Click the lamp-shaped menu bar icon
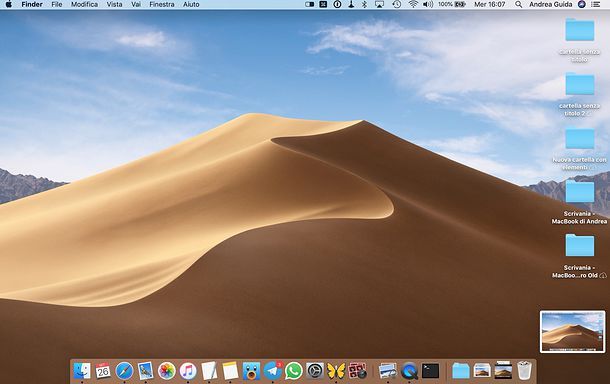The height and width of the screenshot is (384, 610). point(351,4)
